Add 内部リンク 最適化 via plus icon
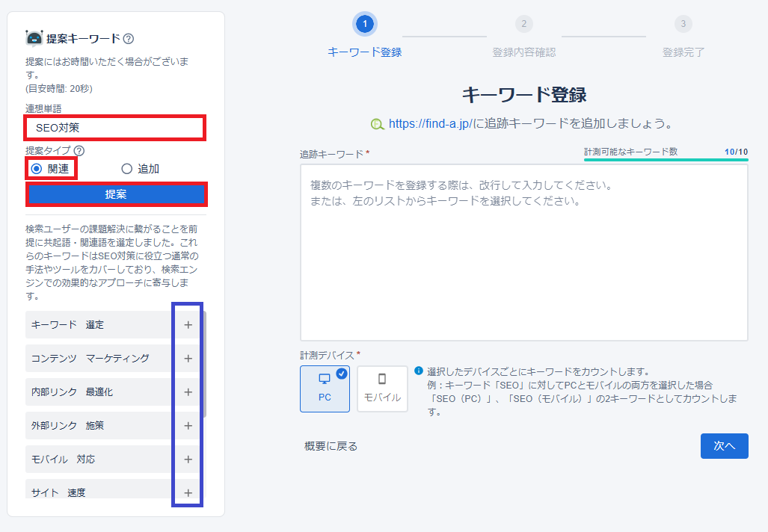768x532 pixels. [188, 392]
